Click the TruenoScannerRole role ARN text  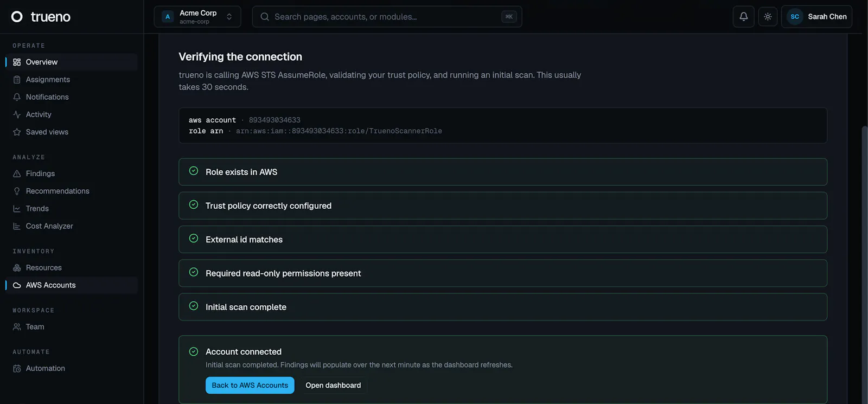[x=339, y=131]
